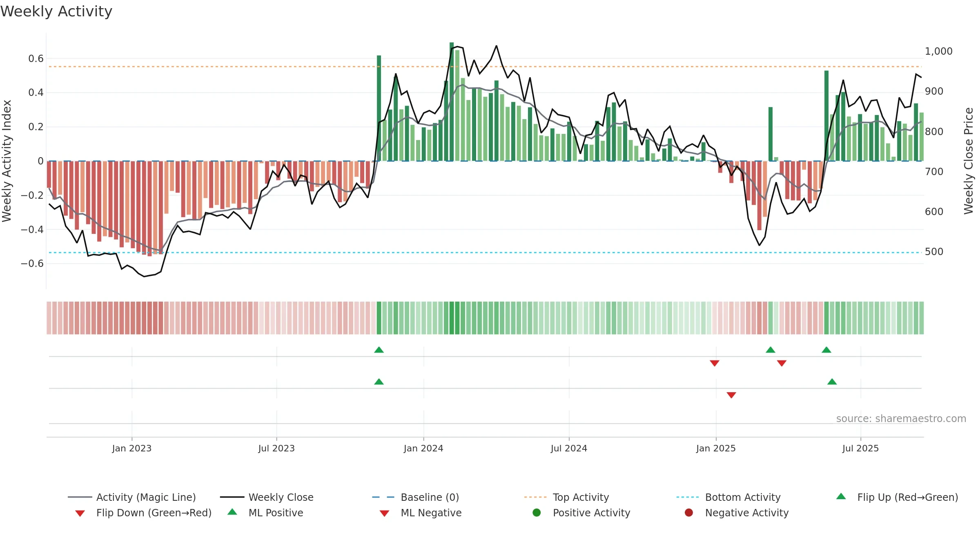Click the 0.6 activity index tick label
Screen dimensions: 980x551
36,59
